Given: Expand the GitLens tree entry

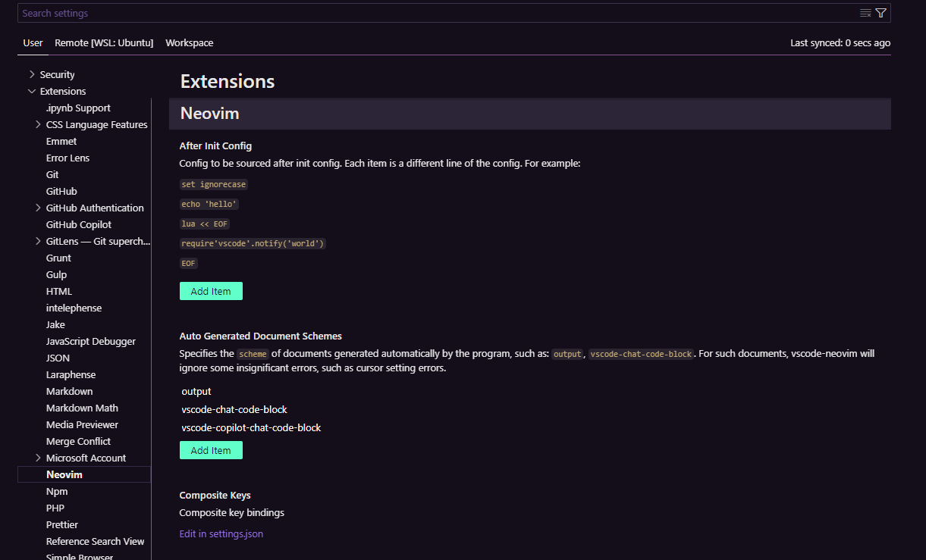Looking at the screenshot, I should point(38,241).
